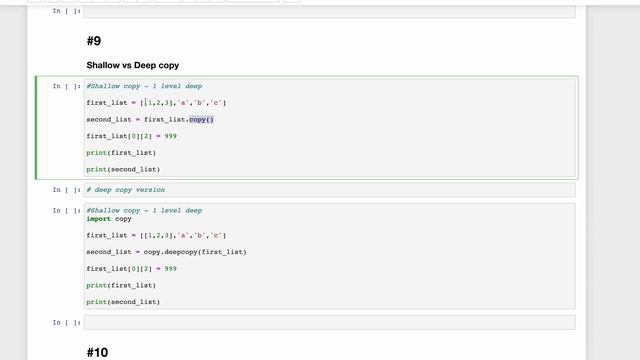This screenshot has height=360, width=640.
Task: Click "print(first_list)" in the deepcopy cell
Action: [x=121, y=285]
